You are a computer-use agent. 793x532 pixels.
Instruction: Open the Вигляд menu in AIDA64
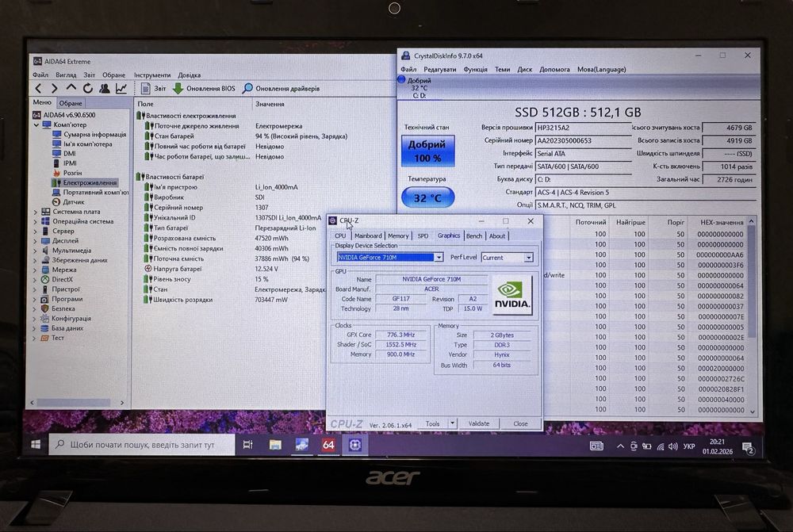coord(66,75)
